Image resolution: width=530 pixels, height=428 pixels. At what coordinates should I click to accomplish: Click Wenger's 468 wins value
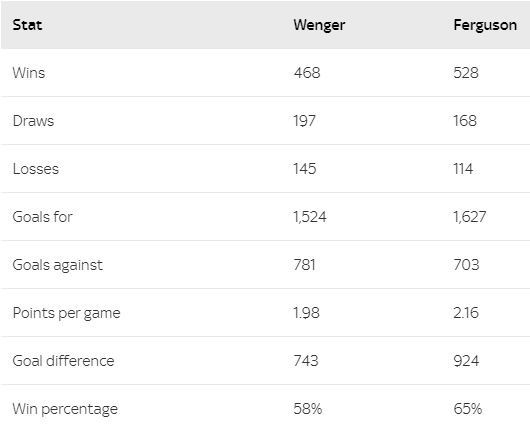[x=307, y=73]
